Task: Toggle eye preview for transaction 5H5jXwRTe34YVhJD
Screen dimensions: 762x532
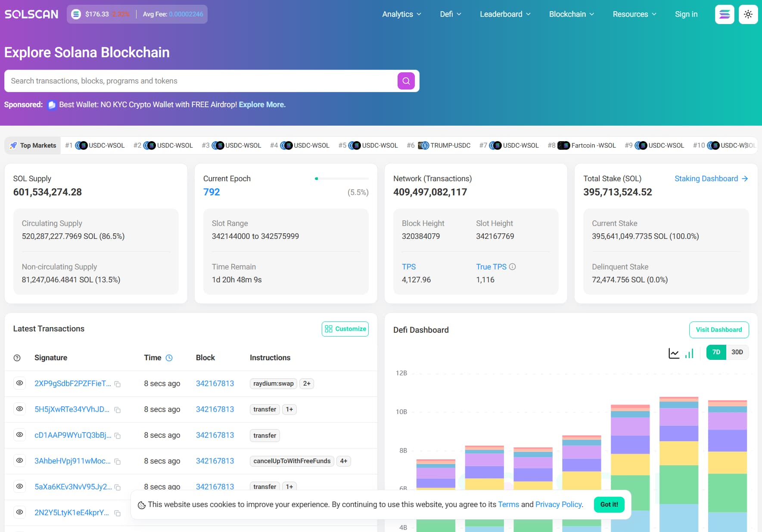Action: (19, 409)
